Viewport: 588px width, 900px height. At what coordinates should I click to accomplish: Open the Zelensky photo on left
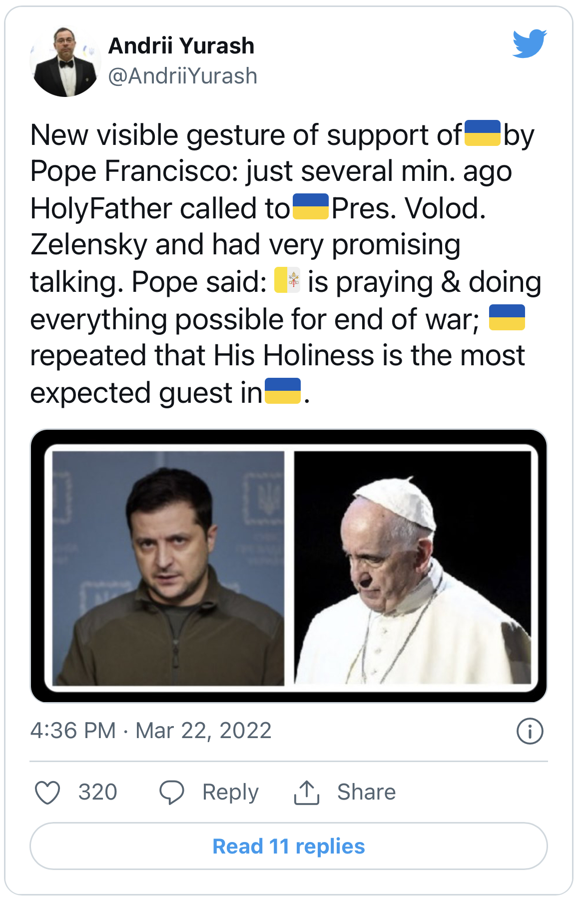tap(168, 568)
